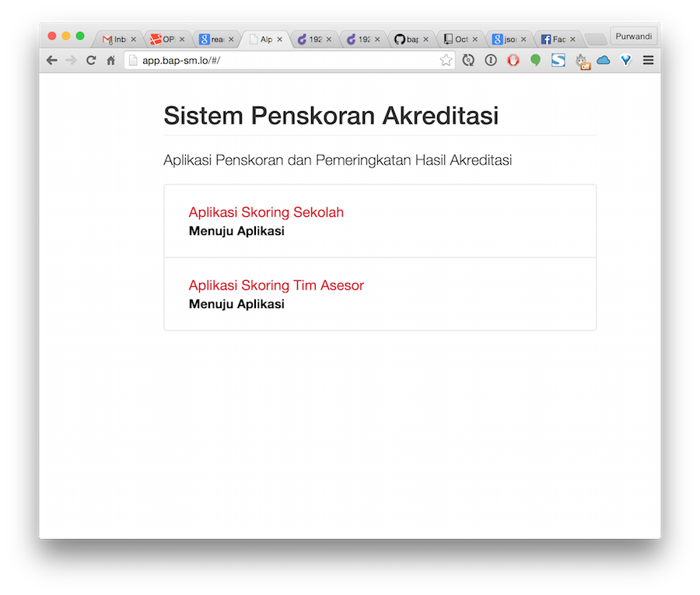Open the browser home page
This screenshot has width=700, height=595.
click(x=110, y=60)
